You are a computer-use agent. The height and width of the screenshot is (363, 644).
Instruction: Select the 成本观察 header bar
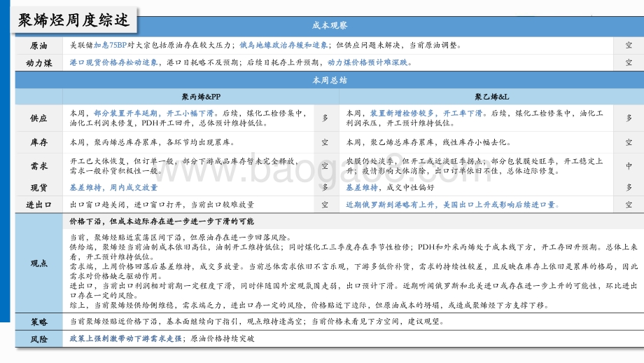tap(330, 25)
